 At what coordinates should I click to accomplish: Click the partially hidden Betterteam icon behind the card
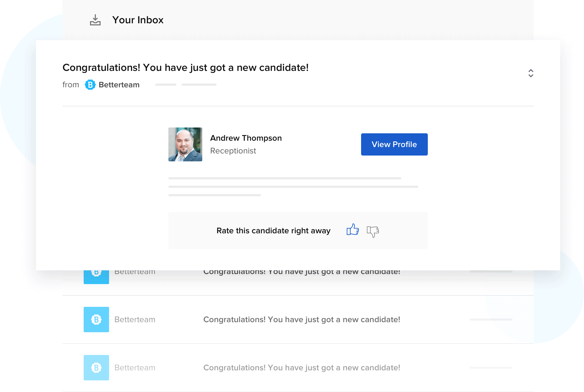(x=96, y=277)
